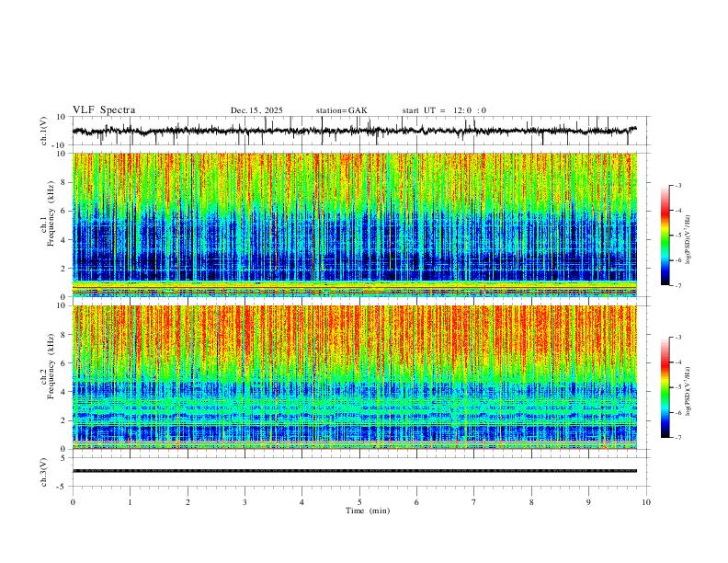This screenshot has width=728, height=563.
Task: Click the "Time (min)" axis title
Action: pos(368,511)
